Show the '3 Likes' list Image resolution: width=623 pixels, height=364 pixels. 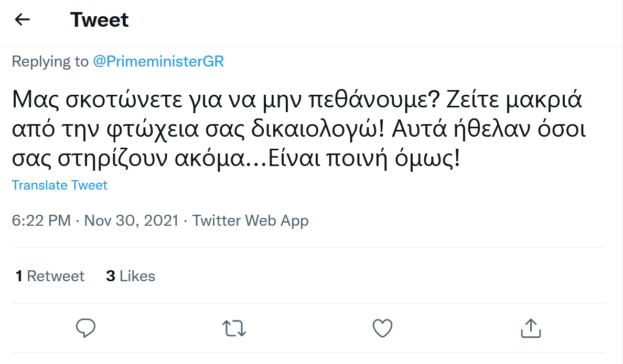click(131, 276)
